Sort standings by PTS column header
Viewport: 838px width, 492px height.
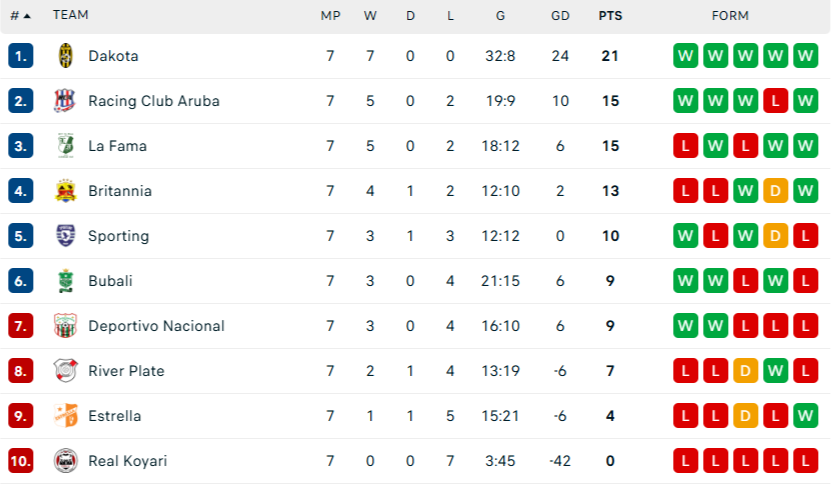tap(610, 15)
